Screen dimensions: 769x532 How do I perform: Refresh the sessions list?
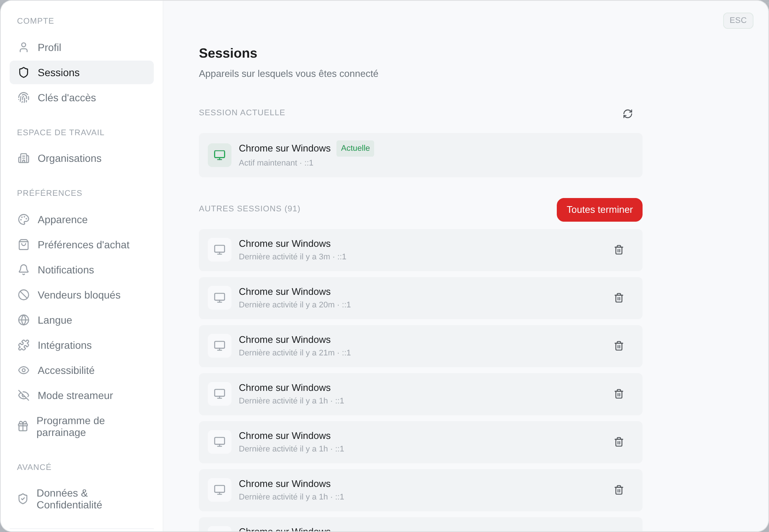click(x=628, y=114)
